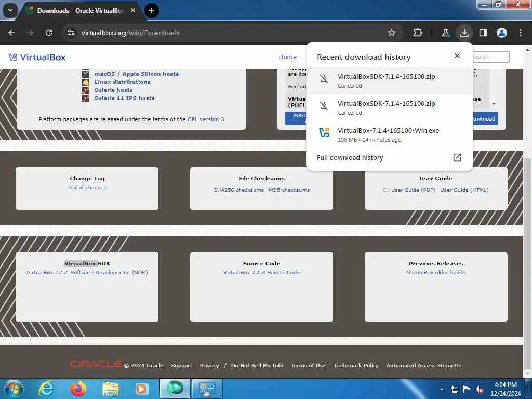Close the Recent download history popup
This screenshot has height=399, width=532.
(x=457, y=56)
